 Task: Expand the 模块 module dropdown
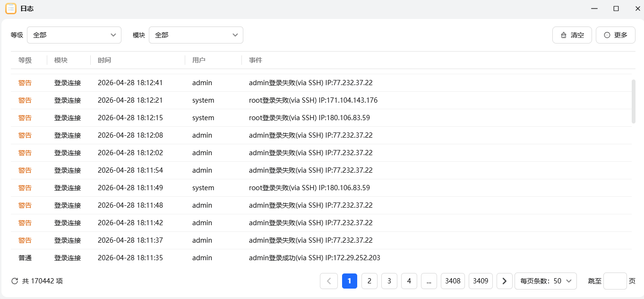196,35
